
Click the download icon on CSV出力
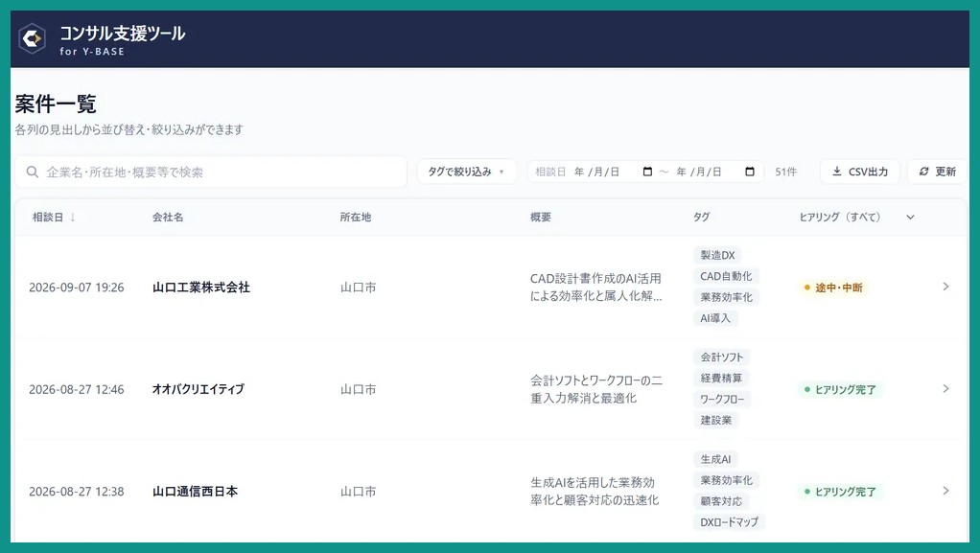click(x=837, y=172)
